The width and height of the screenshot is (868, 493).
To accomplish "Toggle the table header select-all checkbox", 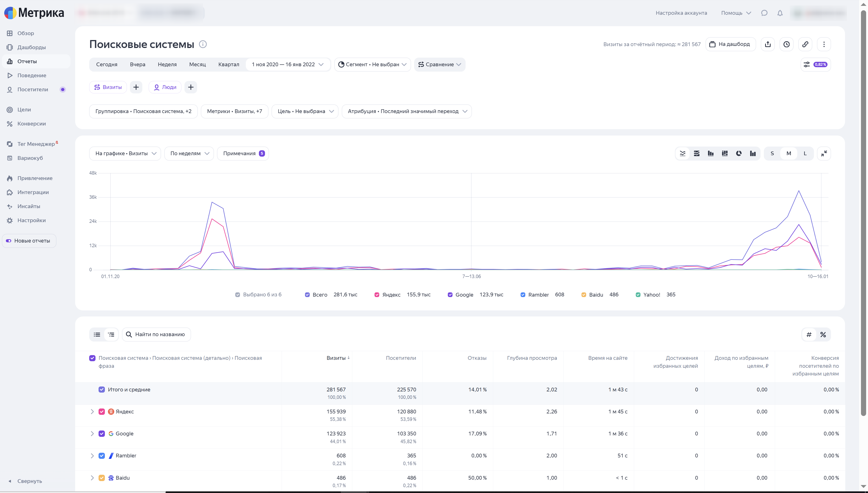I will click(92, 358).
